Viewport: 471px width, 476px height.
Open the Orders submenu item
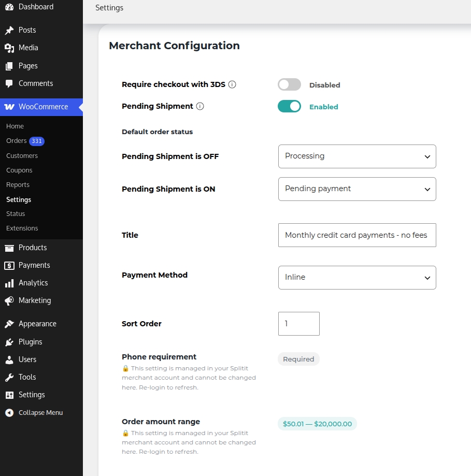point(17,141)
